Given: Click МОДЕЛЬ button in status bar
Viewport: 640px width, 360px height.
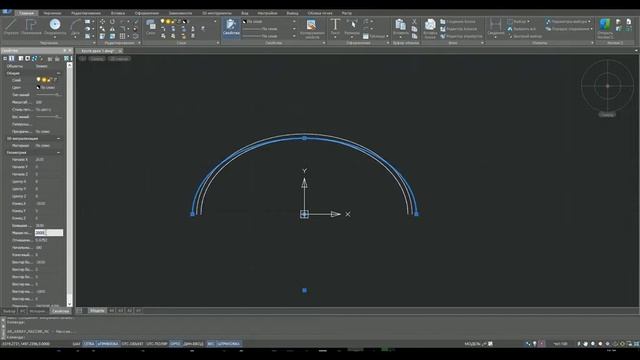Looking at the screenshot, I should (x=472, y=344).
